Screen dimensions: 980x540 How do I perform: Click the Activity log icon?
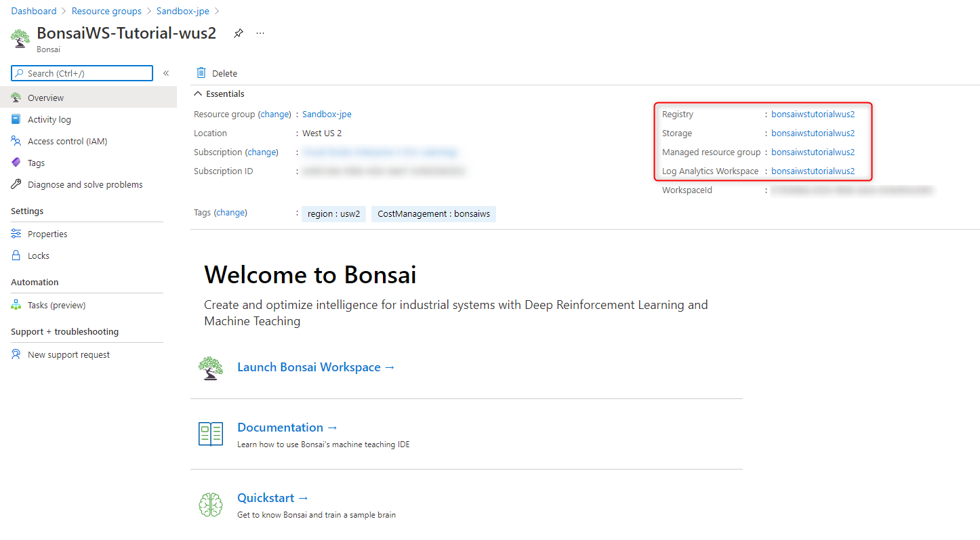pyautogui.click(x=16, y=119)
